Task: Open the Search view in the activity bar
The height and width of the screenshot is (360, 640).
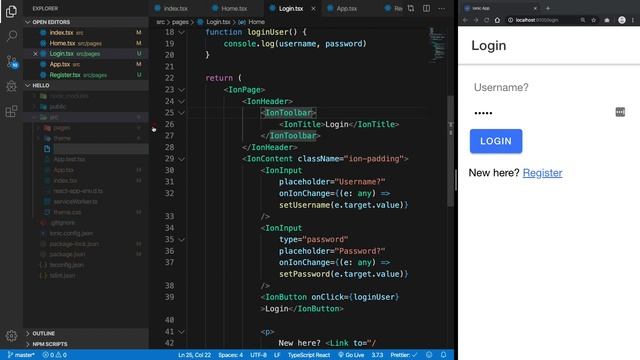Action: click(11, 36)
